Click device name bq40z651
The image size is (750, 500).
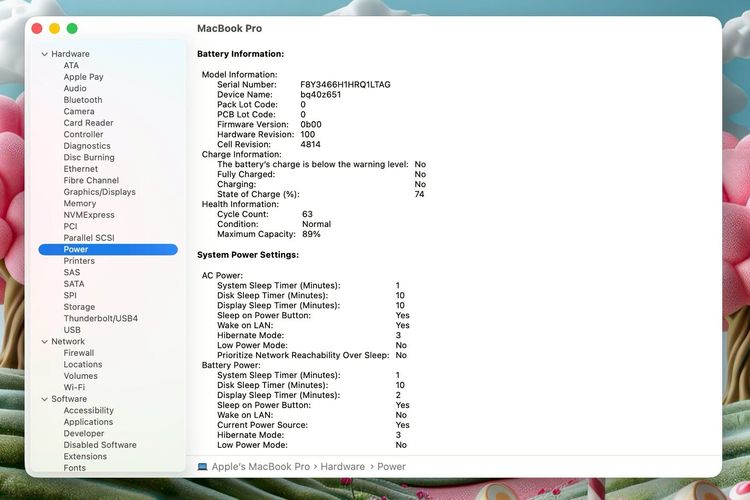[320, 95]
